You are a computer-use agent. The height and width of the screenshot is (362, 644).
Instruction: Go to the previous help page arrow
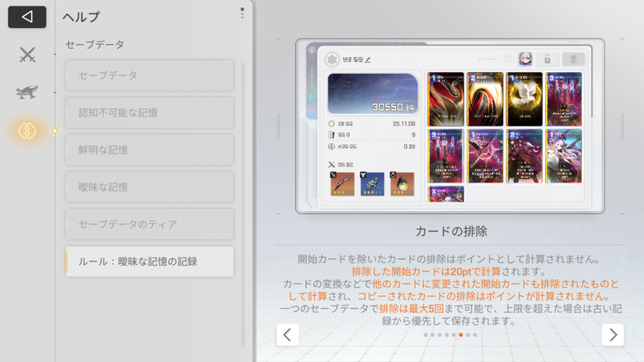(x=287, y=334)
